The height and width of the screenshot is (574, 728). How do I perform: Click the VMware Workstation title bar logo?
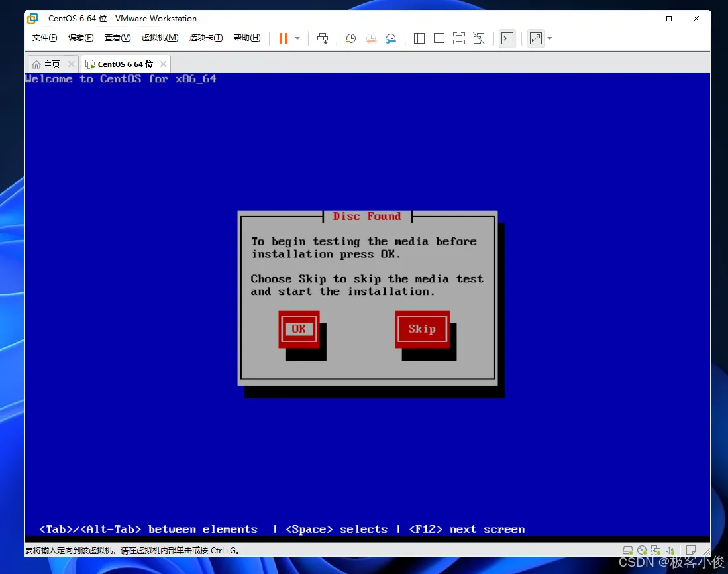[x=33, y=19]
